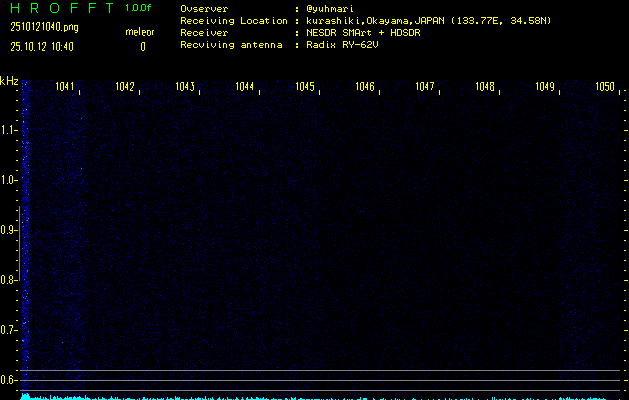Click the 0.9 frequency axis label
629x400 pixels.
[8, 230]
